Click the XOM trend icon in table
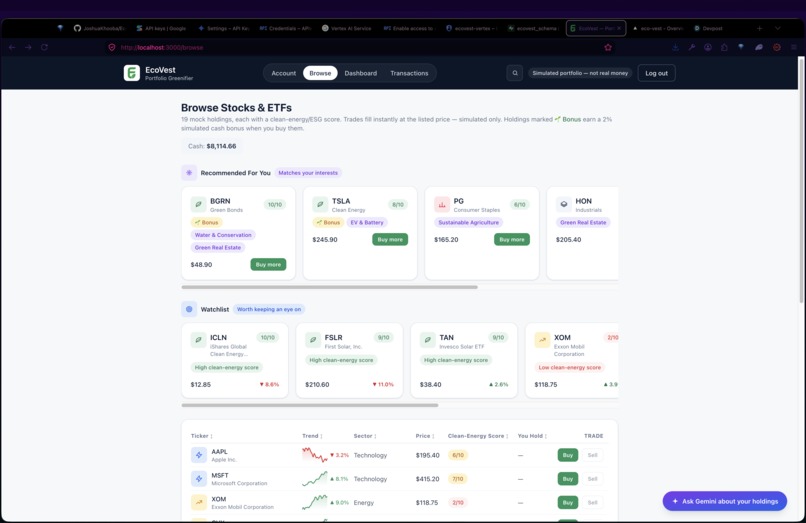This screenshot has width=806, height=523. [199, 502]
